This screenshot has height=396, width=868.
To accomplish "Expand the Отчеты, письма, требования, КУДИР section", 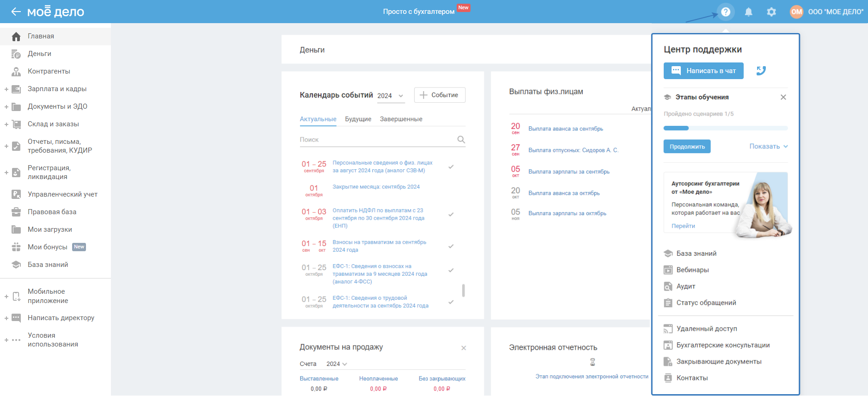I will point(6,146).
